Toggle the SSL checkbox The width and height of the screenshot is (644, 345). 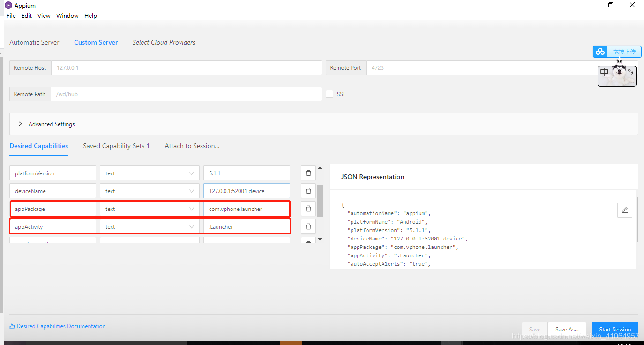coord(329,94)
